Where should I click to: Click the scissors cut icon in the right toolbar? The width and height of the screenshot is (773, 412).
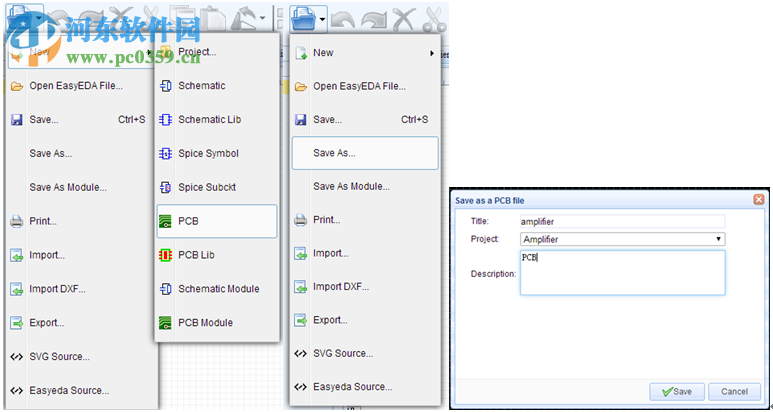tap(434, 20)
